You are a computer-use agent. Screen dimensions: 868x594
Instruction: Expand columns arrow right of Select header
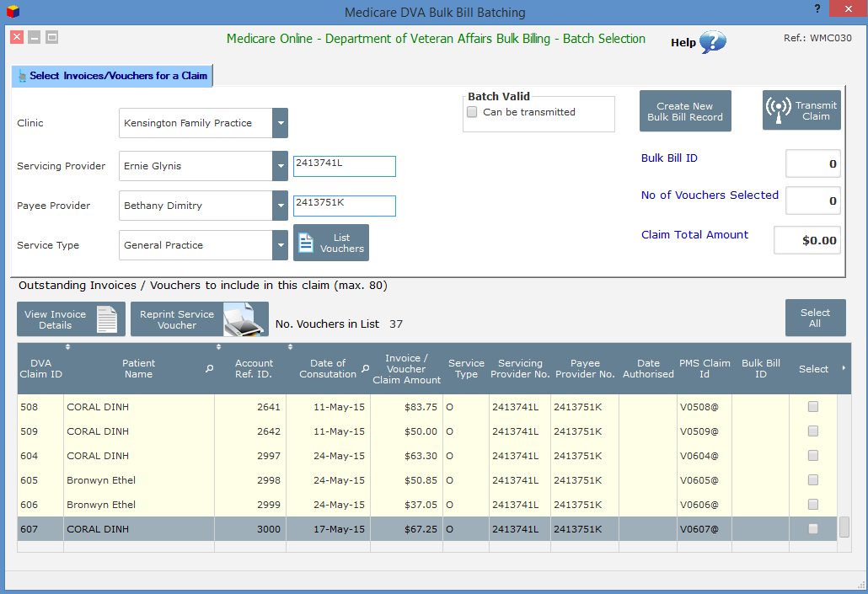844,368
